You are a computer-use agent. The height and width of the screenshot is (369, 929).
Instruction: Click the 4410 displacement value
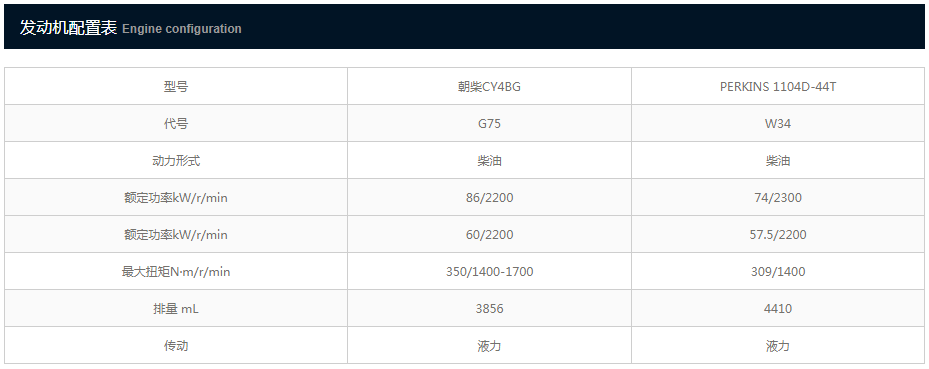777,309
